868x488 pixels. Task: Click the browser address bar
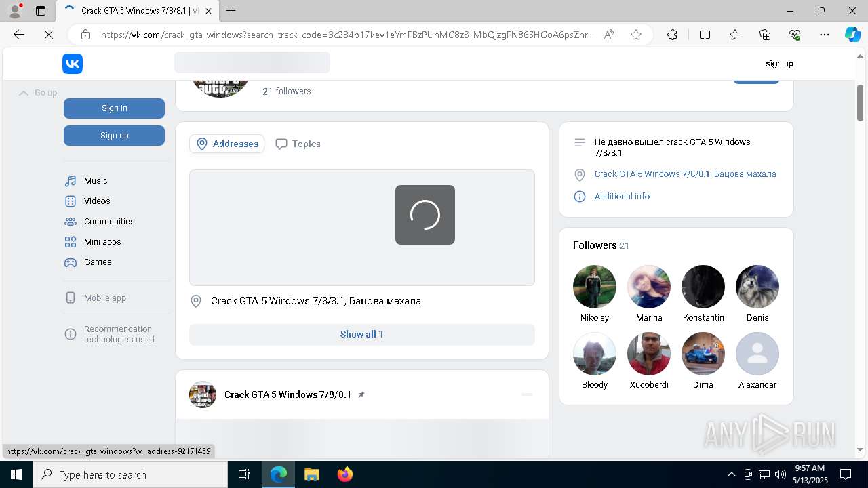click(347, 35)
